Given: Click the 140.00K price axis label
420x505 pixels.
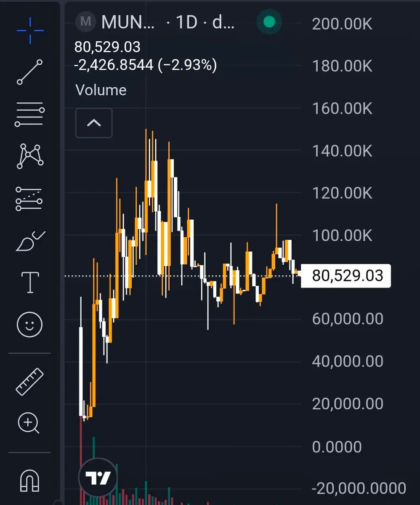Looking at the screenshot, I should point(343,151).
